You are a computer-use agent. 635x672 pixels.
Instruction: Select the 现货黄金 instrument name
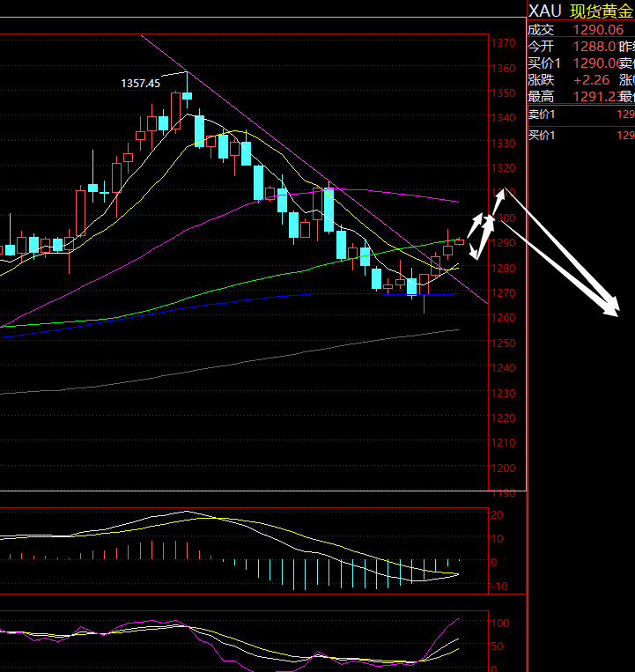point(602,11)
